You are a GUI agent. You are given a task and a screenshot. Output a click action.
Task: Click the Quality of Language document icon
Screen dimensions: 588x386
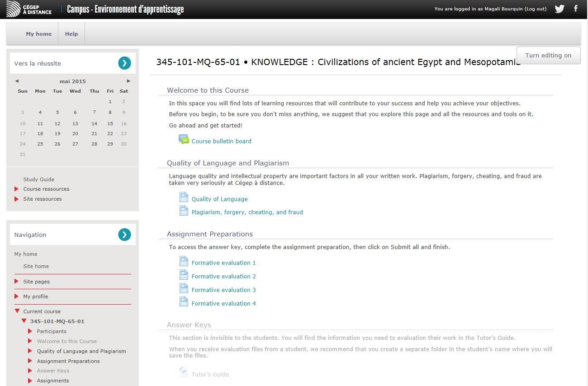click(184, 198)
